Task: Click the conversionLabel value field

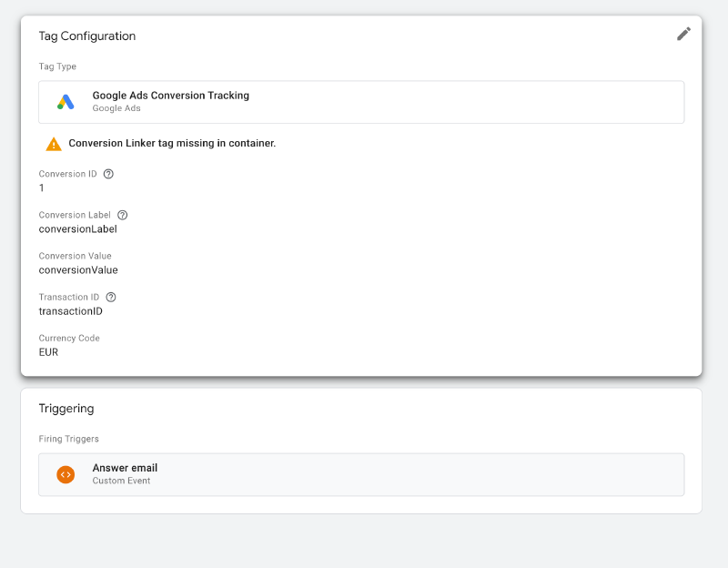Action: pos(77,228)
